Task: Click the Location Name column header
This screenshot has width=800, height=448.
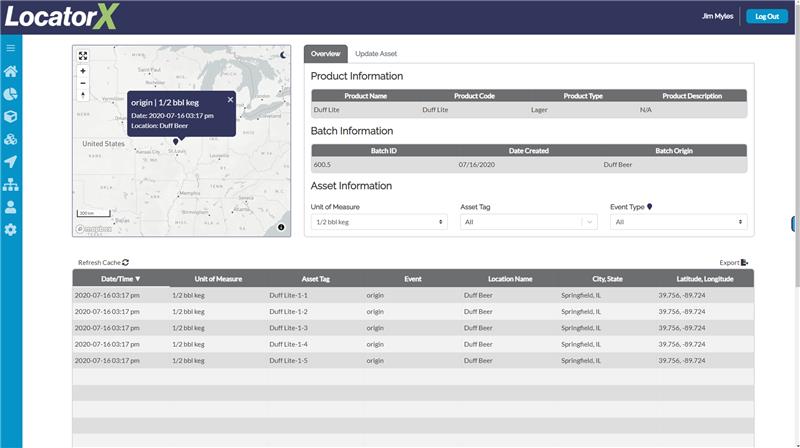Action: pyautogui.click(x=510, y=279)
